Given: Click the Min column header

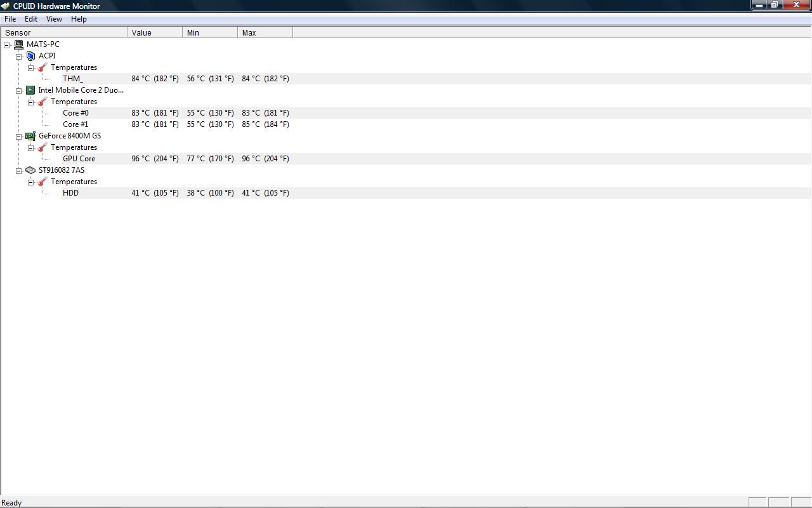Looking at the screenshot, I should click(210, 32).
